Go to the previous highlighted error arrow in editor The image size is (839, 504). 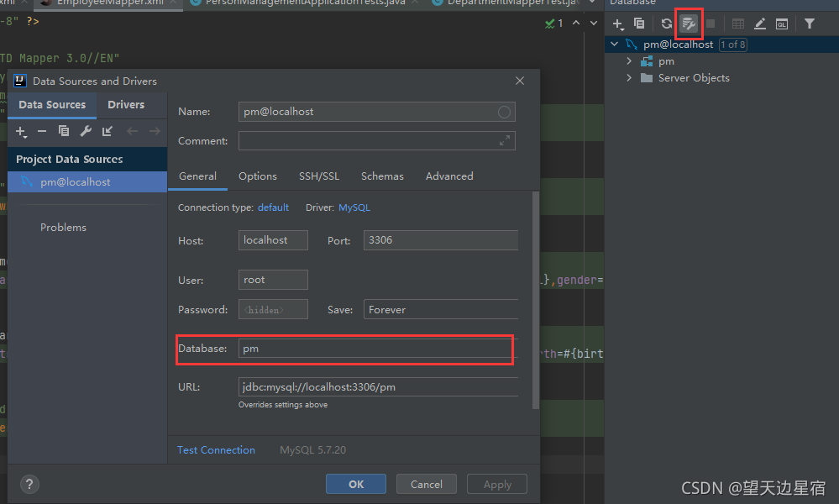click(x=576, y=23)
